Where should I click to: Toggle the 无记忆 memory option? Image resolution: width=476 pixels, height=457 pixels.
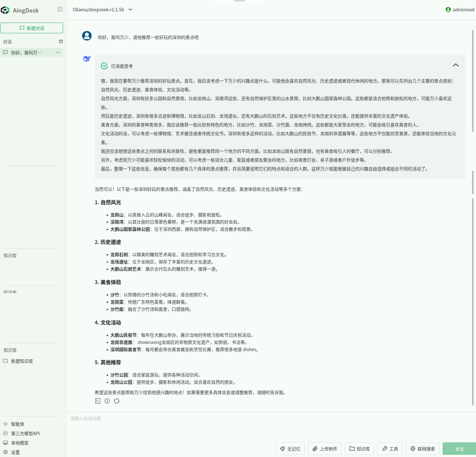(290, 449)
